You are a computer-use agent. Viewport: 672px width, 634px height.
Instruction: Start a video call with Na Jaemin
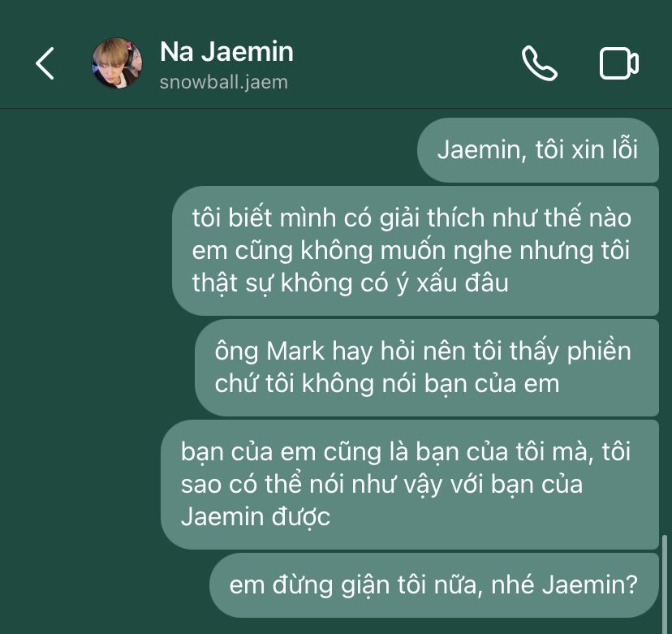click(619, 64)
